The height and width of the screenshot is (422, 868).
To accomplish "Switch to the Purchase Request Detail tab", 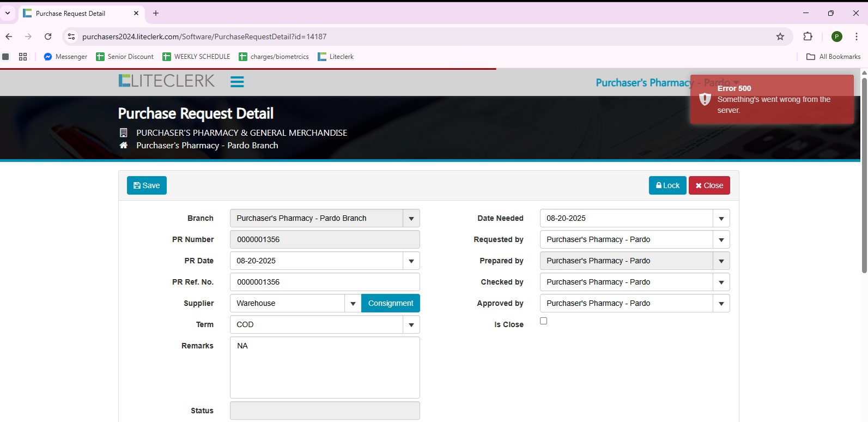I will click(71, 13).
